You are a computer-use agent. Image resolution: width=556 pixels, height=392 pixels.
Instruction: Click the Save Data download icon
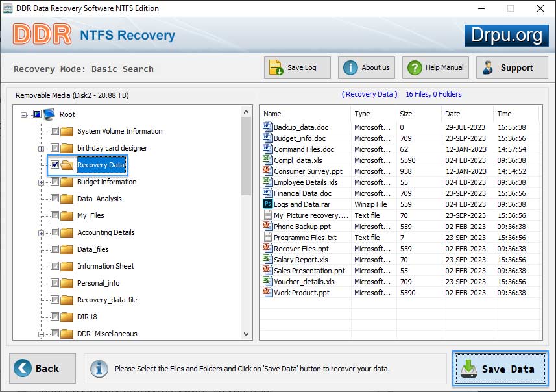[x=469, y=368]
